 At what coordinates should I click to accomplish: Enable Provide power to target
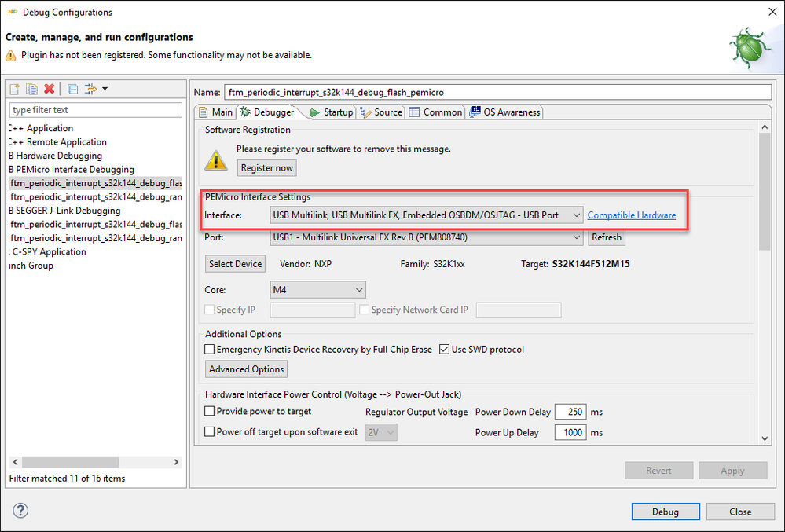tap(210, 412)
